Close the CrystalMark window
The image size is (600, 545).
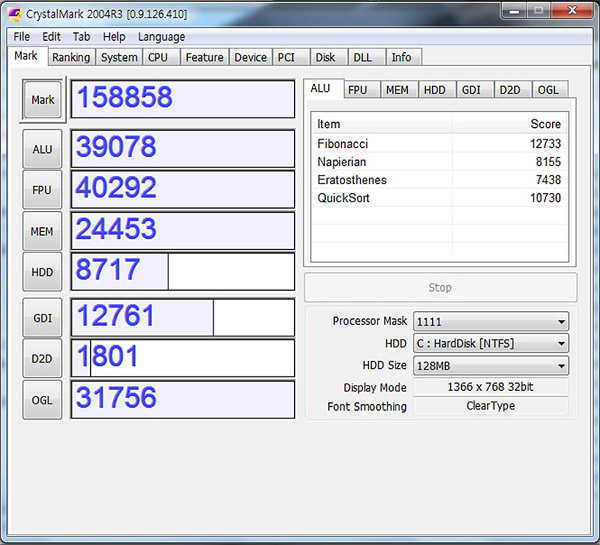click(572, 10)
